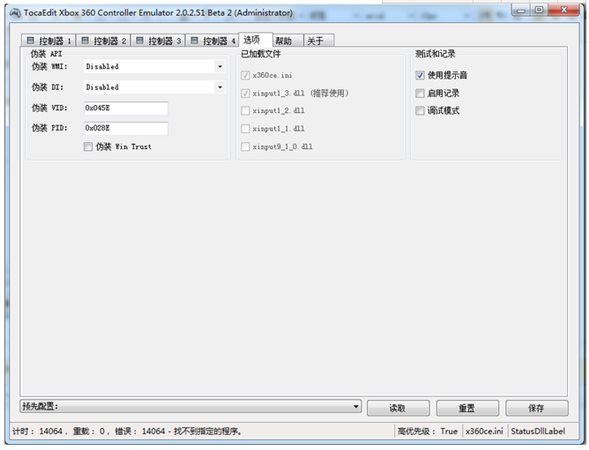The image size is (589, 450).
Task: Click the StatusDllLabel status bar entry
Action: (538, 431)
